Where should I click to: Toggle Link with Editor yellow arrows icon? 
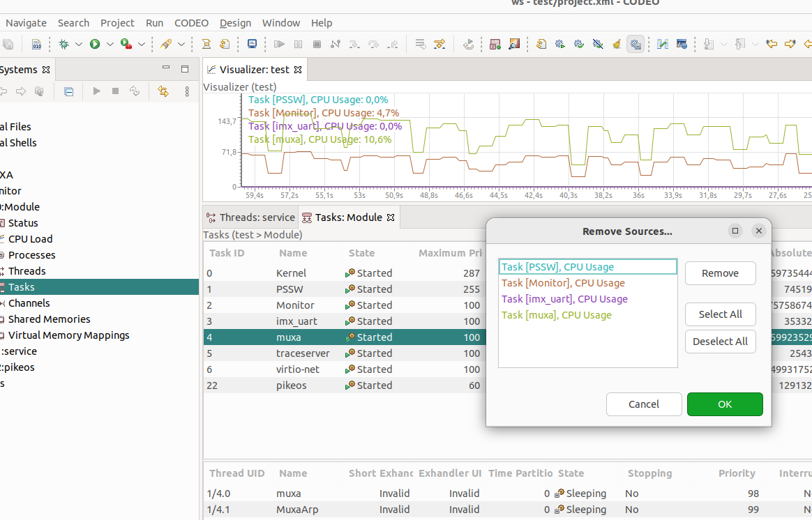[x=163, y=91]
